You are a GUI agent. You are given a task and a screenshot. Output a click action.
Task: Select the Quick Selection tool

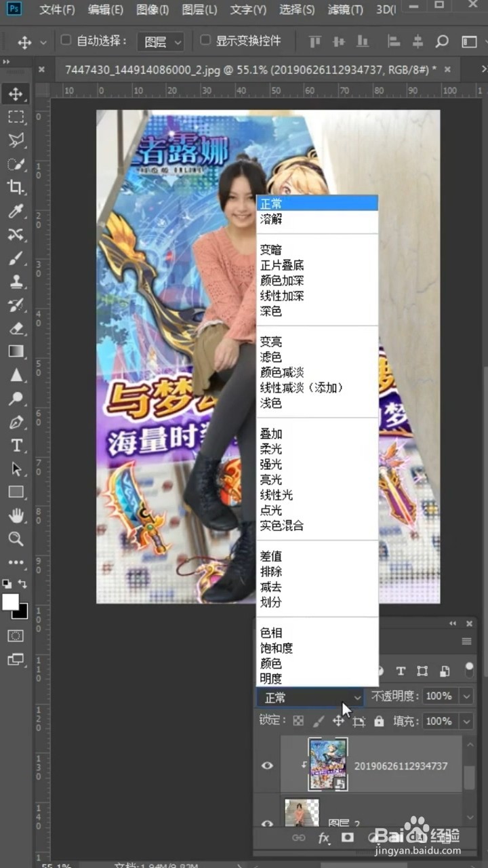16,164
